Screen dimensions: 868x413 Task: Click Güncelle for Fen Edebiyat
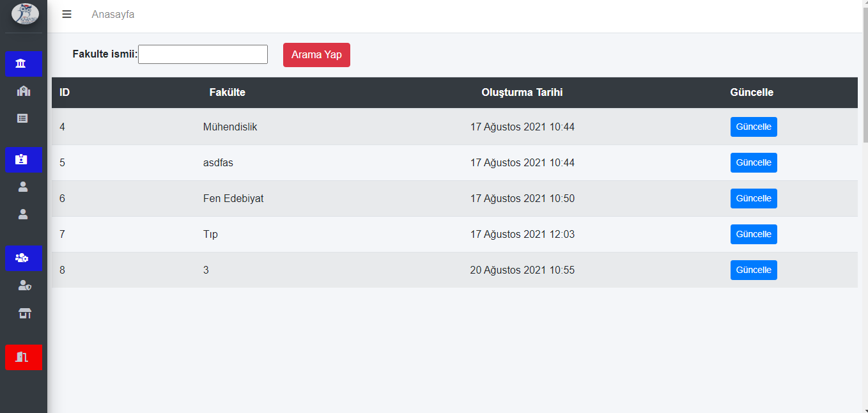pos(754,198)
